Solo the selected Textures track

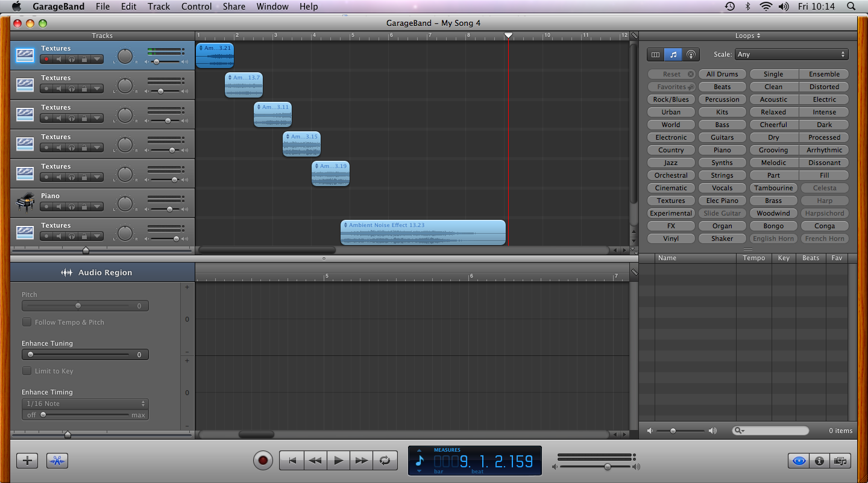point(71,59)
